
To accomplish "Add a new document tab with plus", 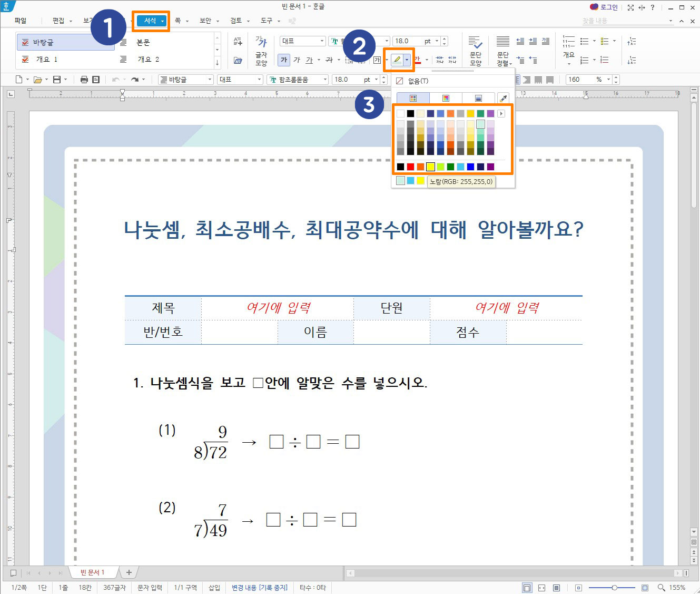I will click(x=129, y=572).
